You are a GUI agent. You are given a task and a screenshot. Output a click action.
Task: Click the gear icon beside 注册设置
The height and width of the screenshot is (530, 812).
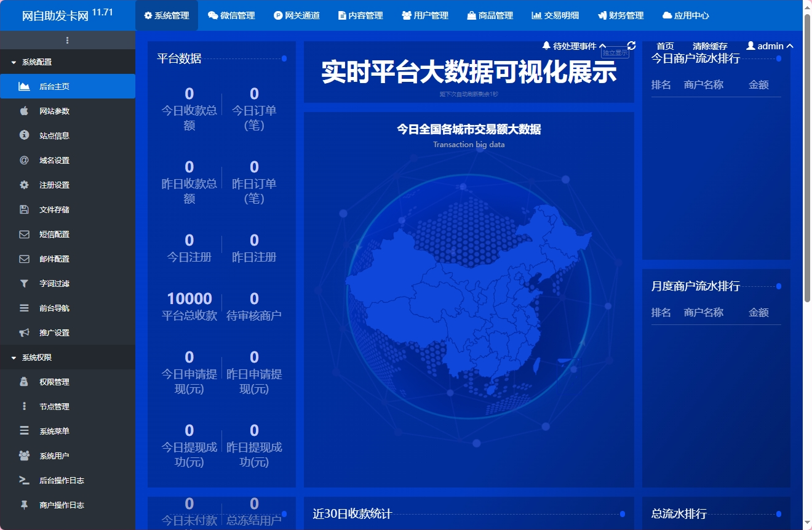[x=24, y=185]
